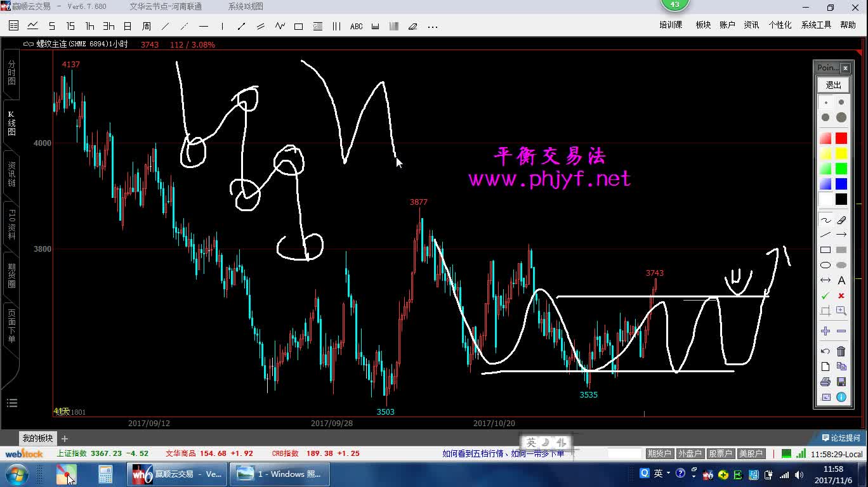
Task: Select the ABC text tool in top toolbar
Action: (x=356, y=27)
